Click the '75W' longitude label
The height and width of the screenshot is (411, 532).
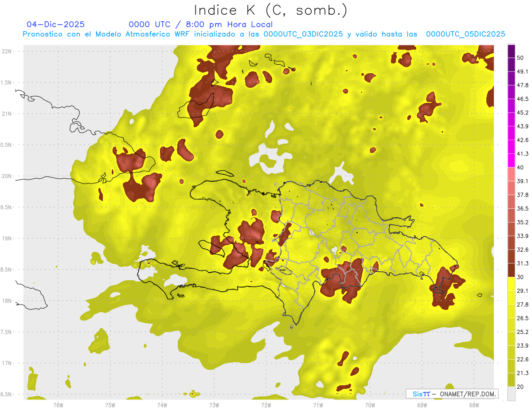tap(110, 405)
